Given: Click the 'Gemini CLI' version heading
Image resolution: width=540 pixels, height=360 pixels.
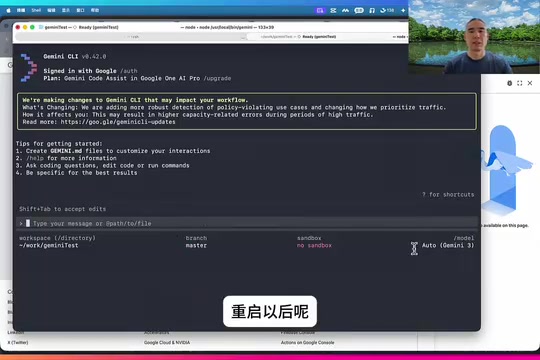Looking at the screenshot, I should point(75,56).
